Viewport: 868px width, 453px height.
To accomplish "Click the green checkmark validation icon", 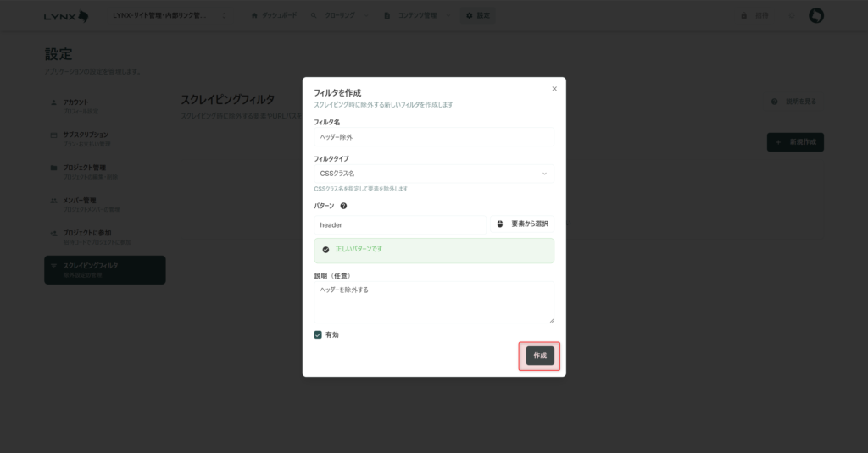I will [325, 250].
